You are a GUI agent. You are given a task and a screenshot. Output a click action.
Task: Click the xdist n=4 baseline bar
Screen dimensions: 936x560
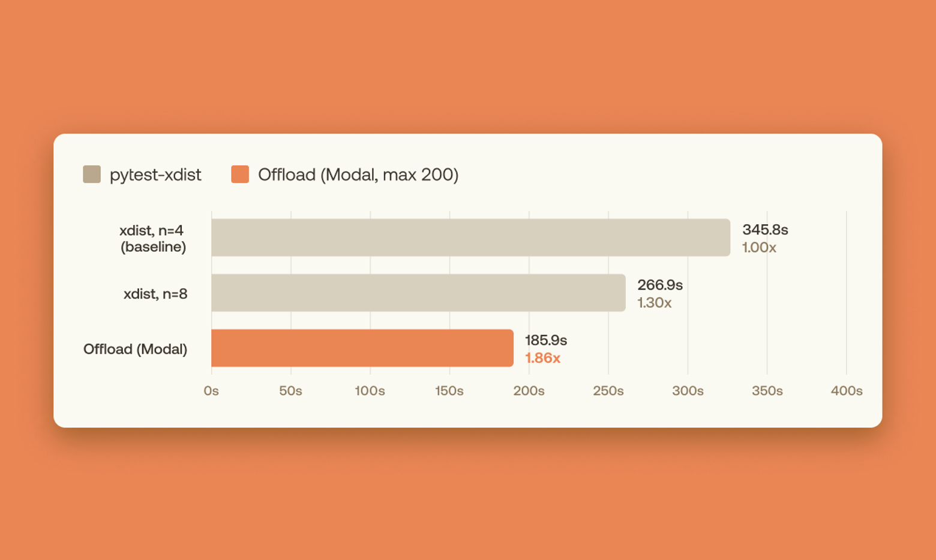tap(471, 237)
